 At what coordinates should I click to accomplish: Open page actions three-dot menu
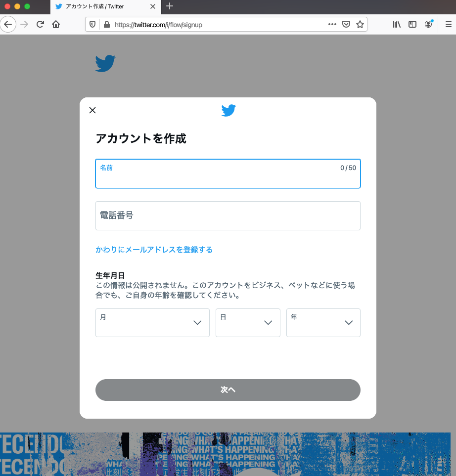tap(332, 24)
